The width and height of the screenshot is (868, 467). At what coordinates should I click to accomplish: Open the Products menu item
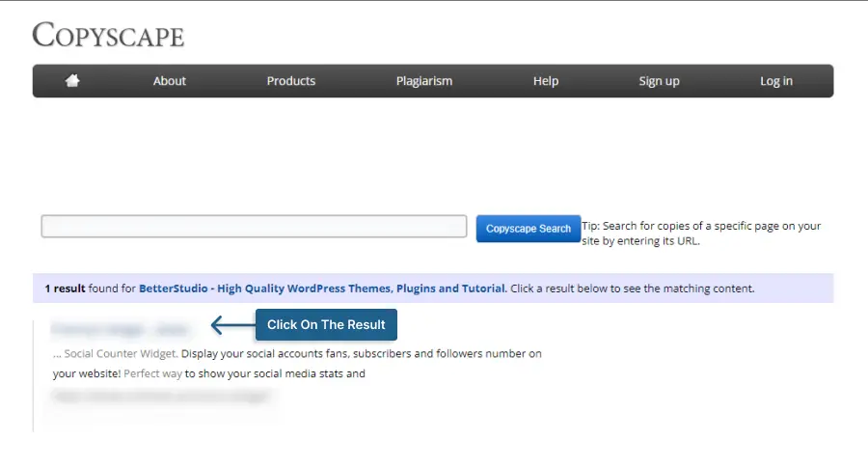click(x=290, y=81)
